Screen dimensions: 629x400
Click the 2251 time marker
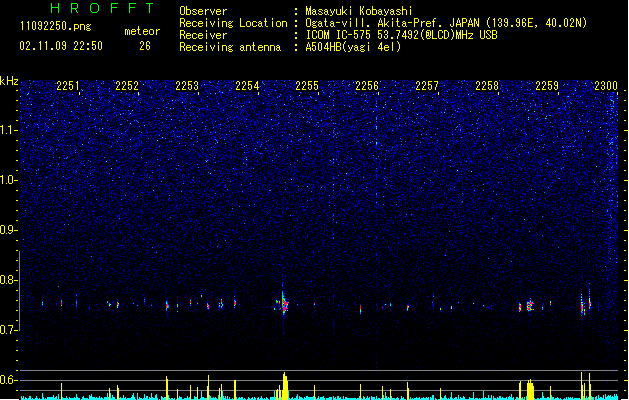tap(68, 86)
